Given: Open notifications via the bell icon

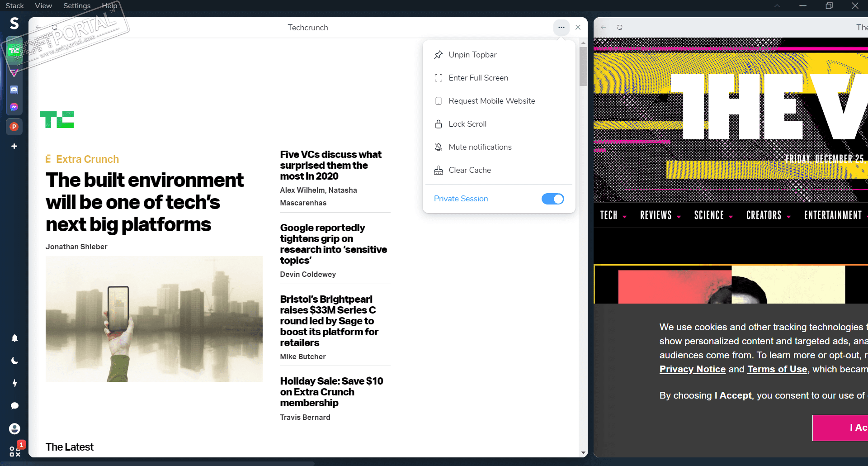Looking at the screenshot, I should [14, 338].
